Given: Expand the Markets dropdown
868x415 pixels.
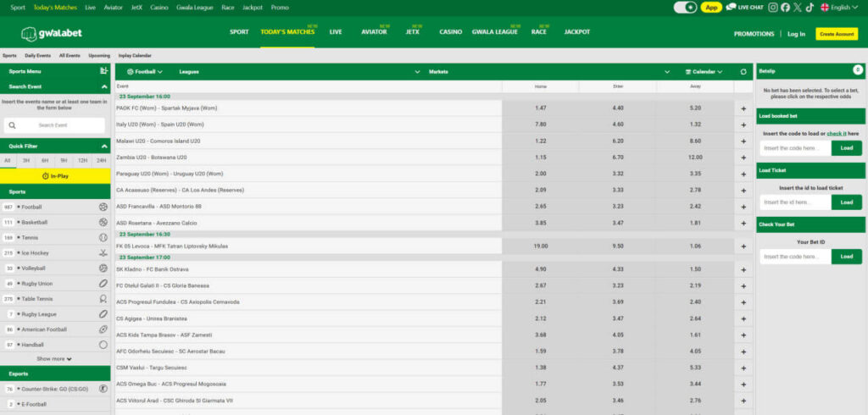Looking at the screenshot, I should point(549,72).
